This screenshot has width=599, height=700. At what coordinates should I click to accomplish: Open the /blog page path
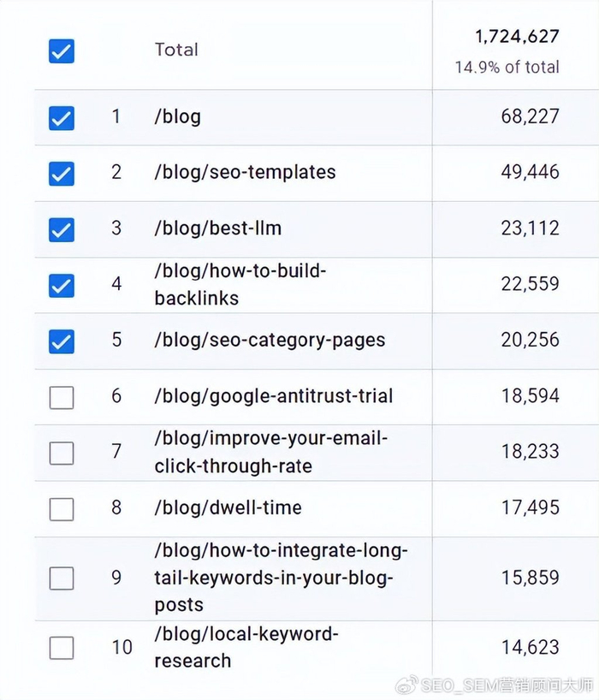tap(177, 117)
